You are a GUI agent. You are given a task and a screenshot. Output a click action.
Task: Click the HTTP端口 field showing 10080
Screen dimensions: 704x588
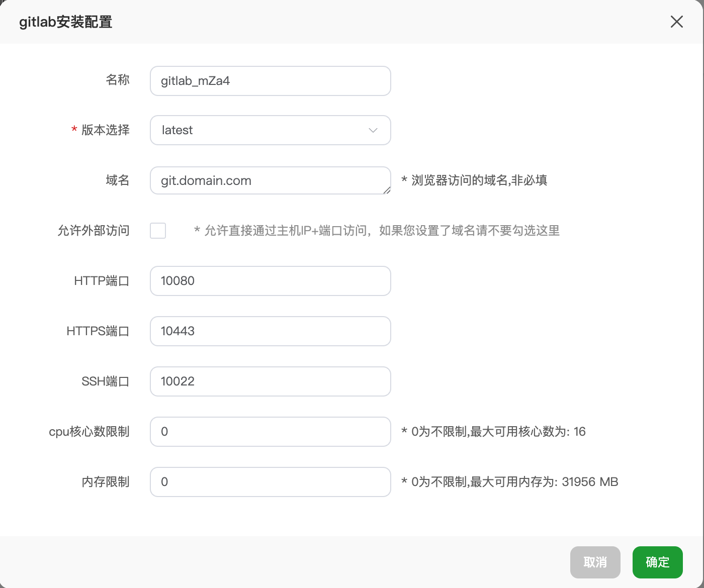coord(270,281)
